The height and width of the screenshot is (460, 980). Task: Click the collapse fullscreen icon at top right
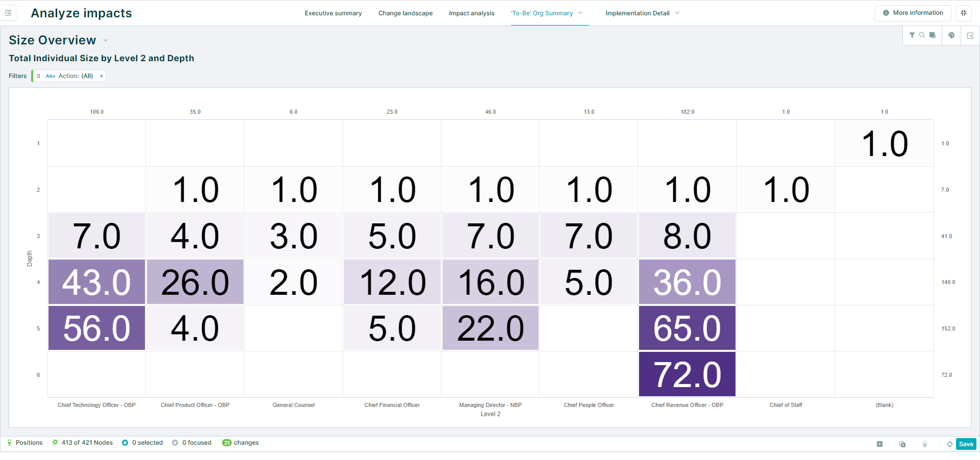point(964,13)
